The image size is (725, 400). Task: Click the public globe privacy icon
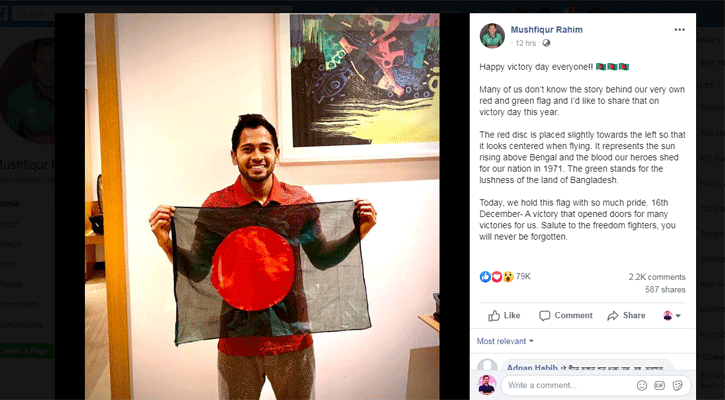tap(546, 43)
